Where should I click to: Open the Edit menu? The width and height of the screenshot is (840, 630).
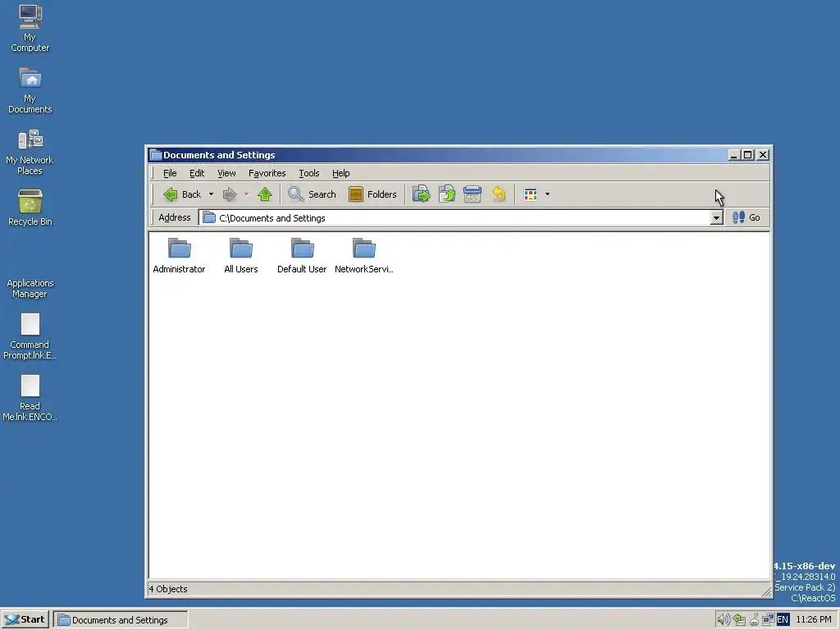click(197, 173)
